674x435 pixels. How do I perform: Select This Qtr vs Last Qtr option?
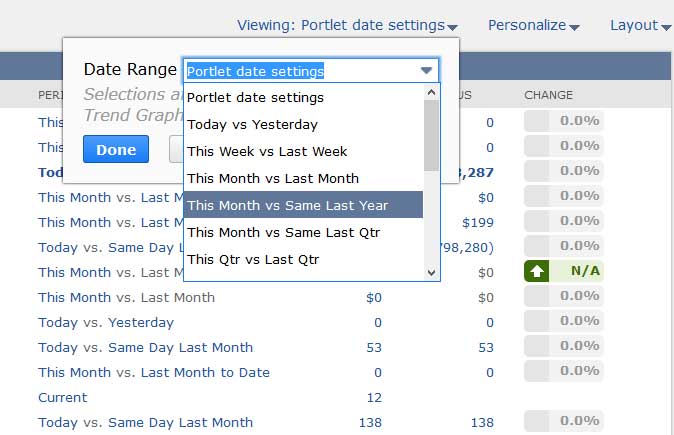coord(253,259)
